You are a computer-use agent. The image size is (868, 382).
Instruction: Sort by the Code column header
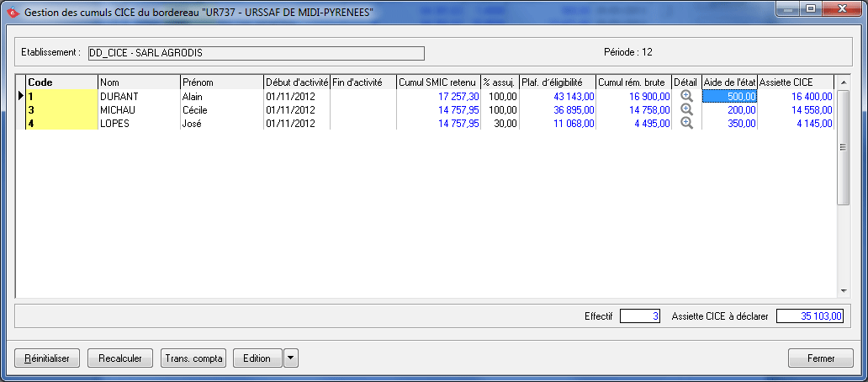coord(61,82)
